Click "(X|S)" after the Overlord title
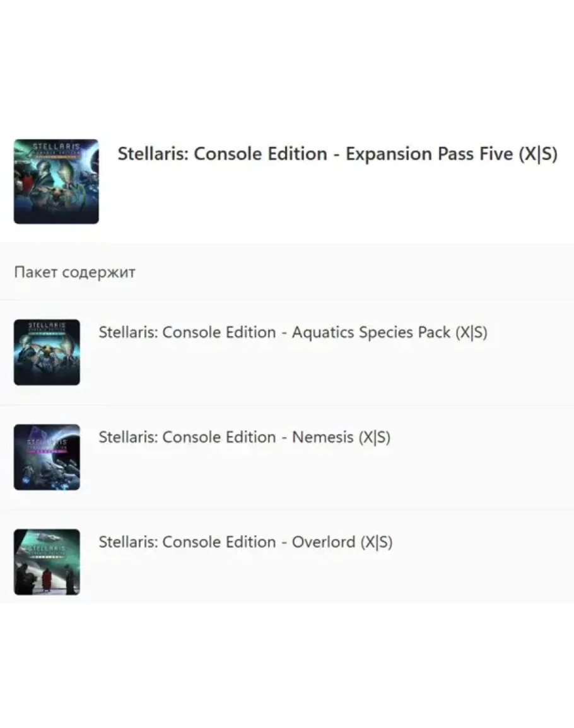 point(377,542)
